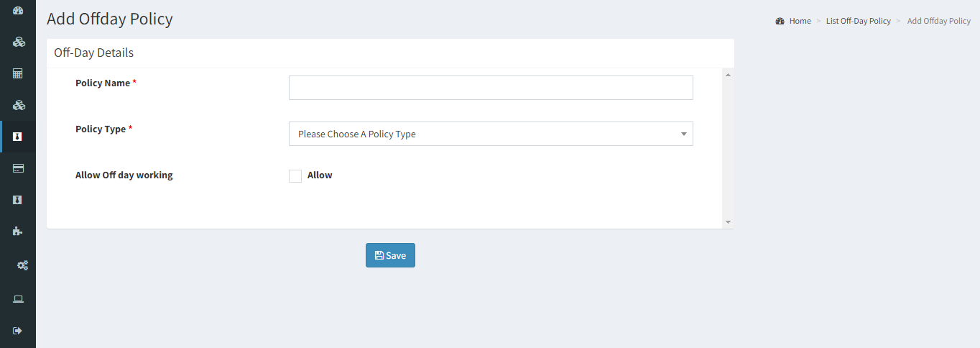Image resolution: width=980 pixels, height=348 pixels.
Task: Click the sign-out arrow icon in sidebar
Action: coord(18,331)
